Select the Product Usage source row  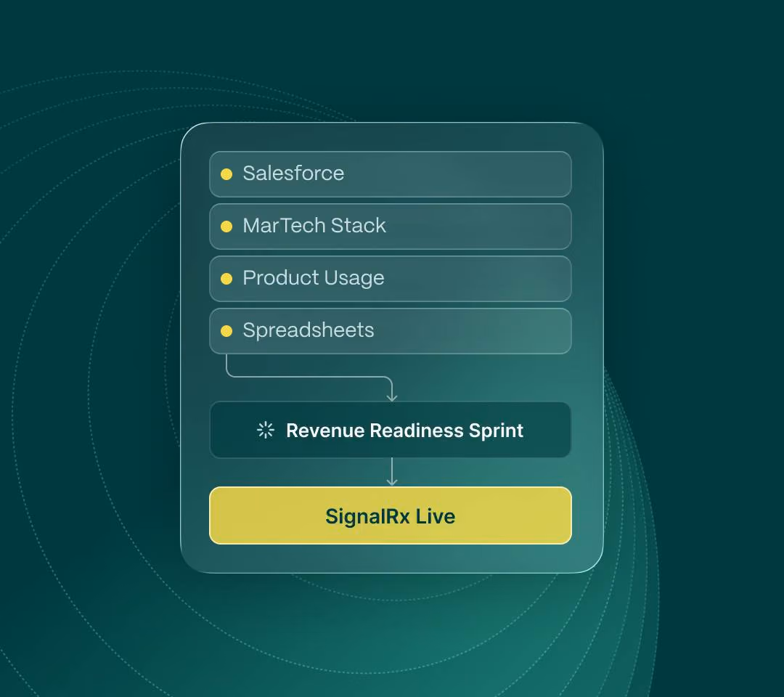[390, 279]
